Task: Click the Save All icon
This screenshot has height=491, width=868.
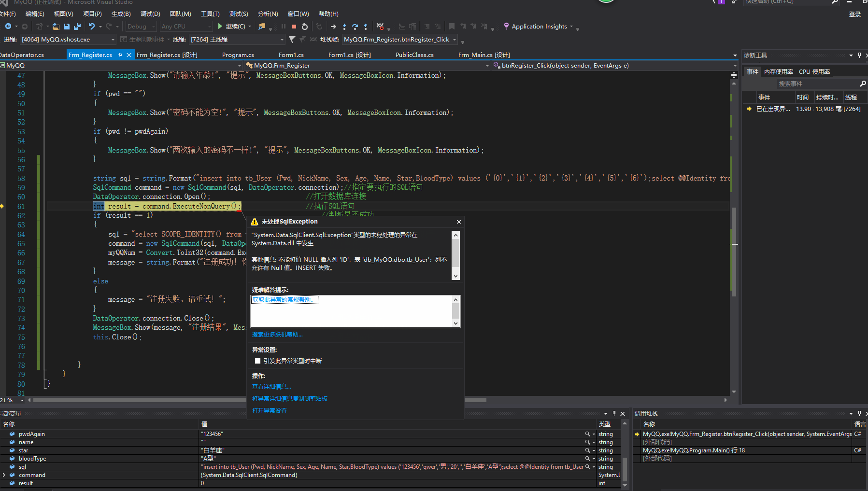Action: click(x=77, y=27)
